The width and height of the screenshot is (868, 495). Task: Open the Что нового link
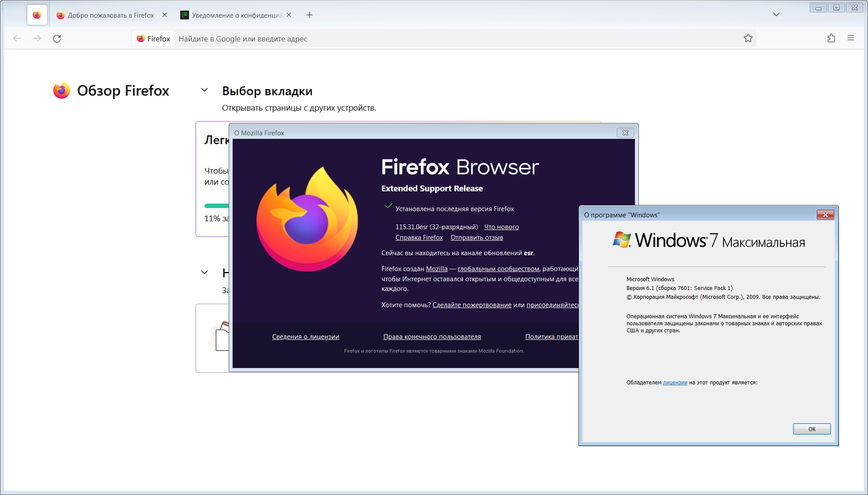click(x=501, y=227)
